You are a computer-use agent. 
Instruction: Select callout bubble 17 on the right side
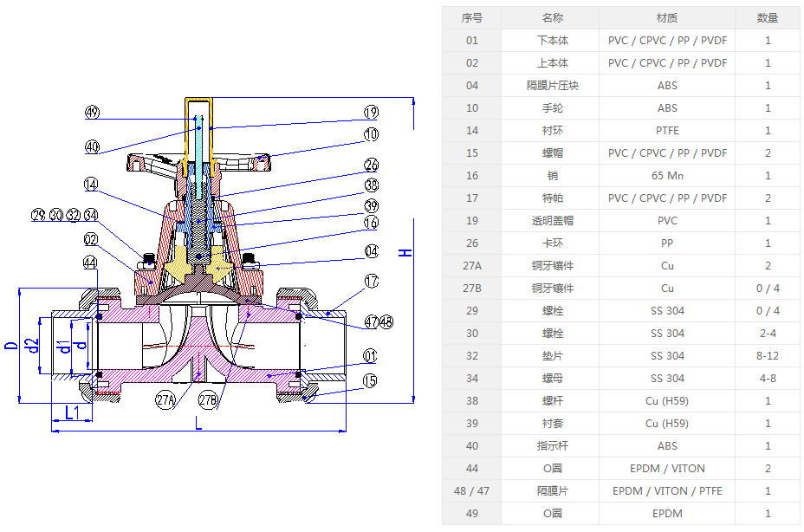point(371,282)
